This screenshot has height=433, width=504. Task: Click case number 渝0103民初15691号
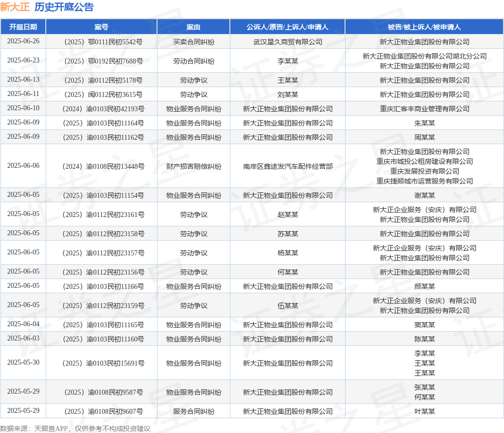(103, 363)
